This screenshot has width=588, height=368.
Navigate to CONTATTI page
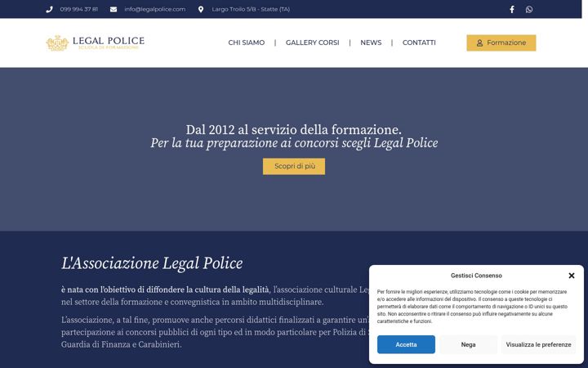click(419, 43)
